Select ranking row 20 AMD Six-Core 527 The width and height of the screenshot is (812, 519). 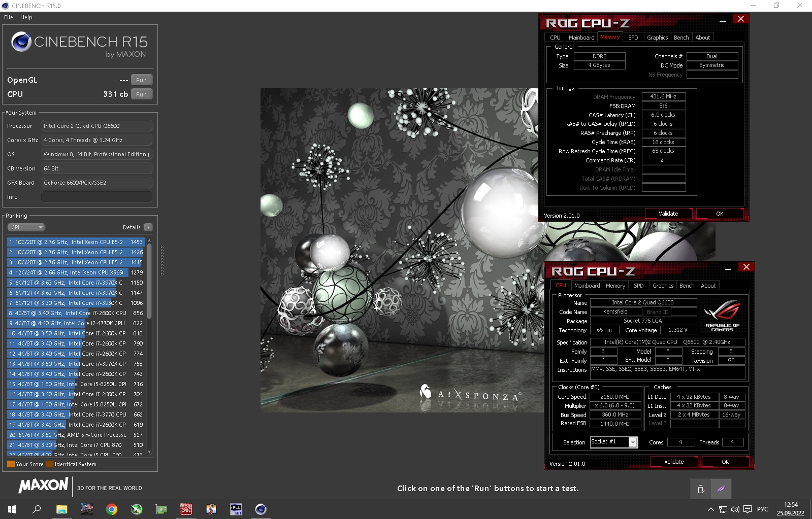[x=76, y=435]
